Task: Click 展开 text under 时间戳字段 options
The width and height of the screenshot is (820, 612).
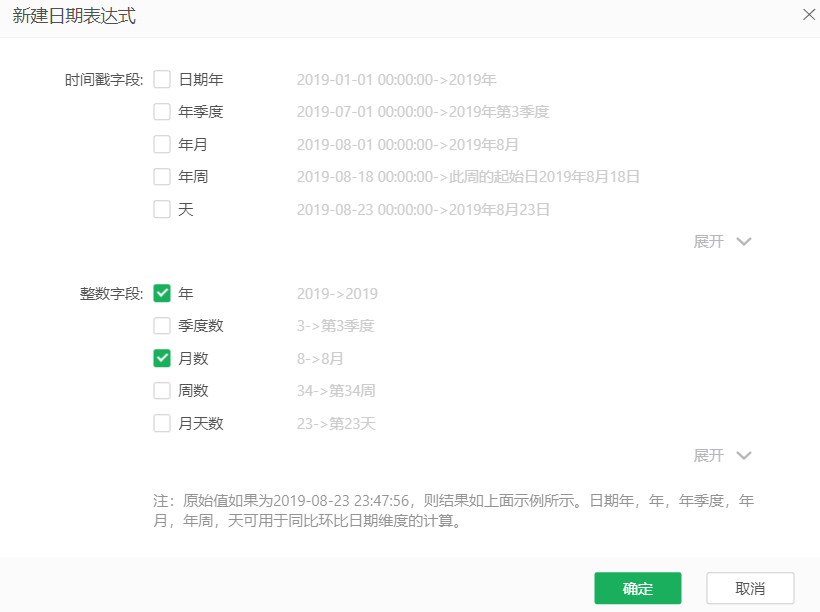Action: (708, 242)
